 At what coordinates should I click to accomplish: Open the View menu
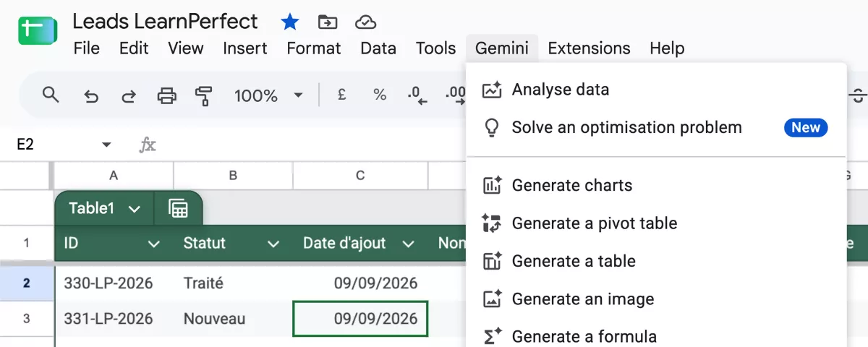[x=186, y=48]
